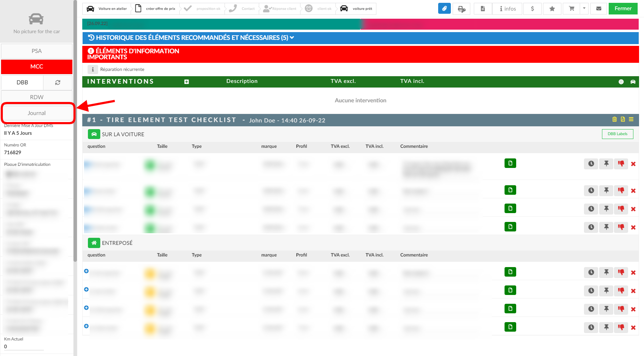This screenshot has width=644, height=356.
Task: Click the DBB sidebar button
Action: [22, 82]
